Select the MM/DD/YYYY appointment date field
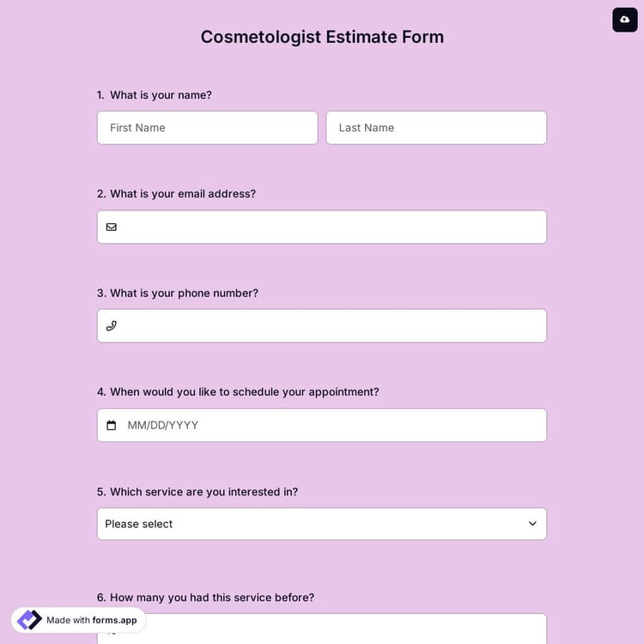The height and width of the screenshot is (644, 644). (x=331, y=425)
